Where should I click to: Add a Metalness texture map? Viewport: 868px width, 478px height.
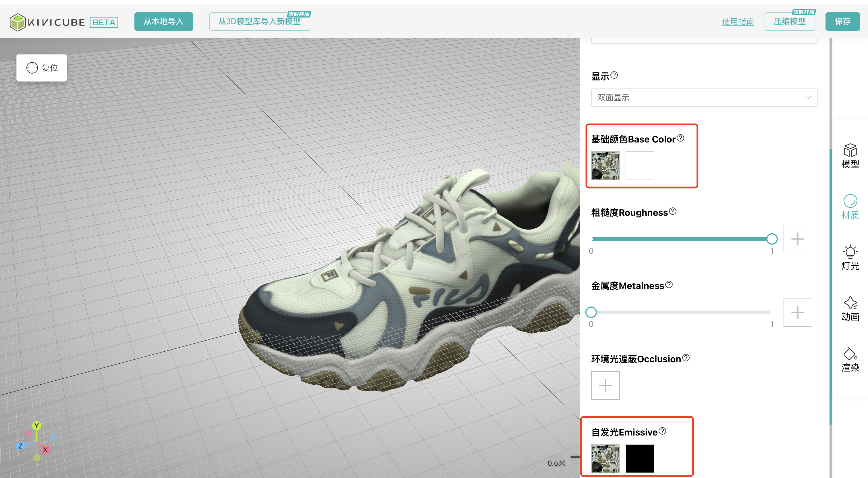coord(797,312)
